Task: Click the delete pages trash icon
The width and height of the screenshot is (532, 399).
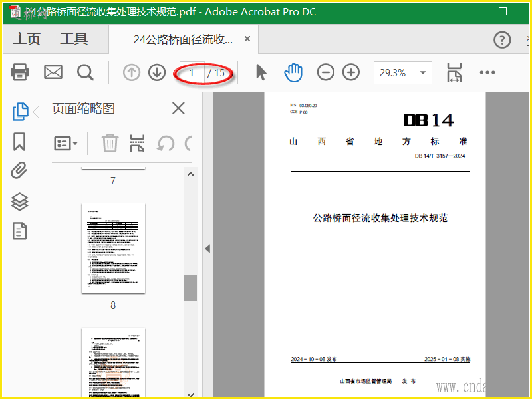Action: [110, 143]
